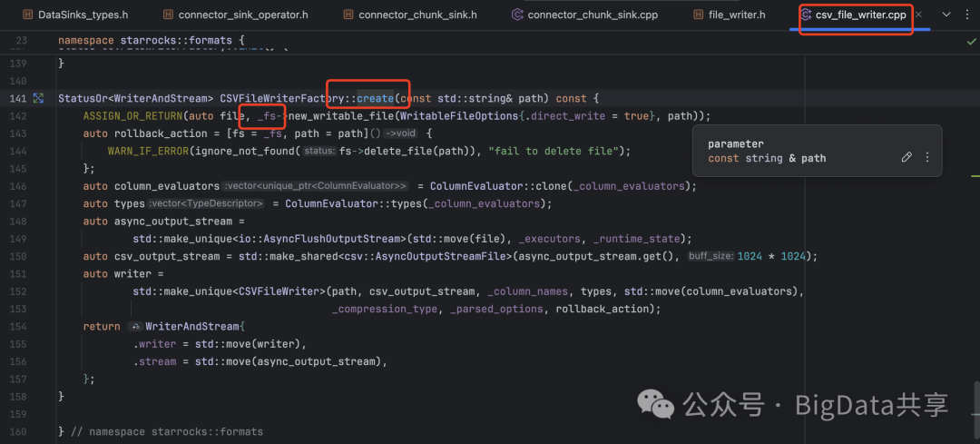The height and width of the screenshot is (444, 980).
Task: Click CSVFileWriterFactory on line 141
Action: (282, 98)
